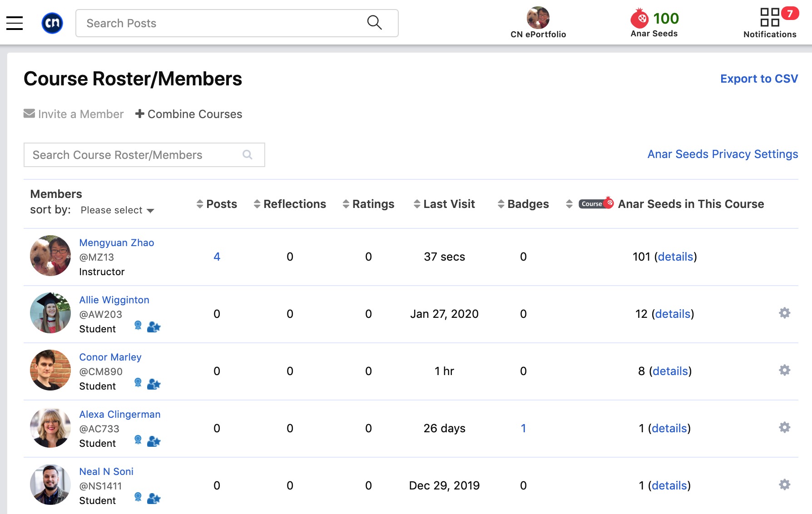
Task: Open Mengyuan Zhao's profile name link
Action: point(117,242)
